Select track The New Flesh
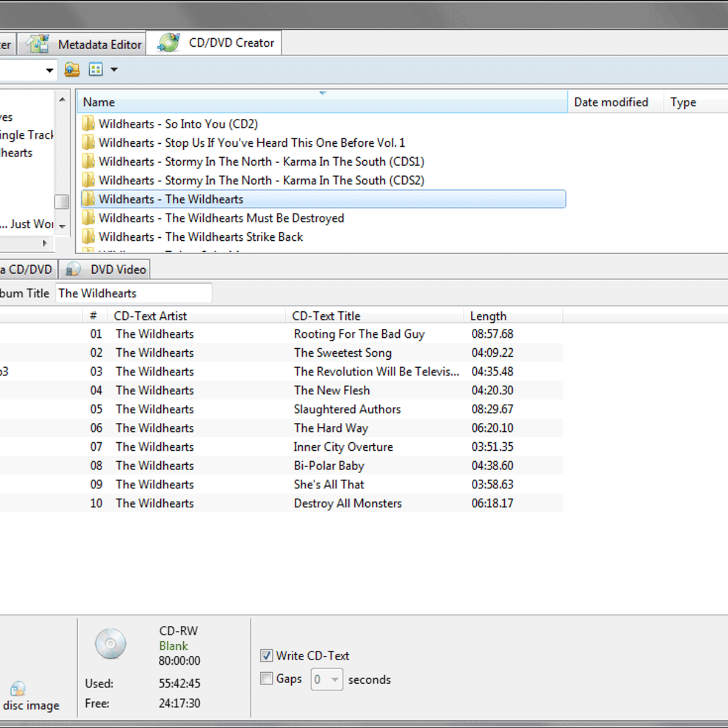The width and height of the screenshot is (728, 728). [332, 390]
